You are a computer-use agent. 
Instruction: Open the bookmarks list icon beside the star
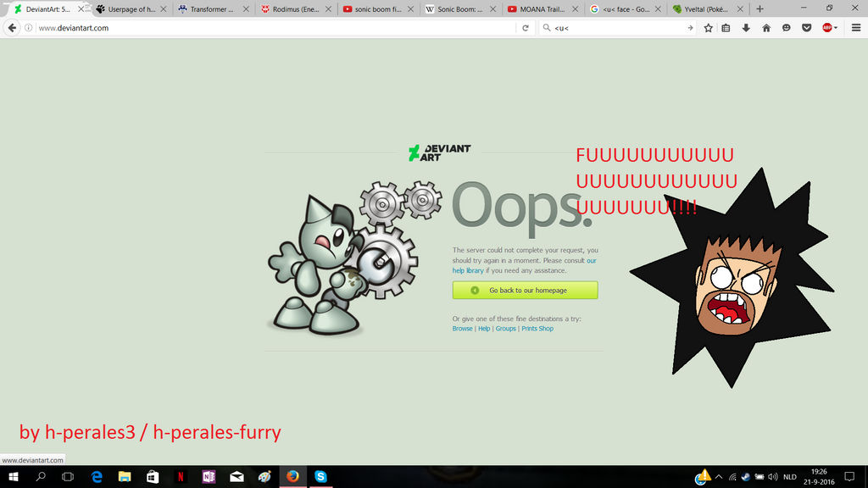pyautogui.click(x=726, y=27)
